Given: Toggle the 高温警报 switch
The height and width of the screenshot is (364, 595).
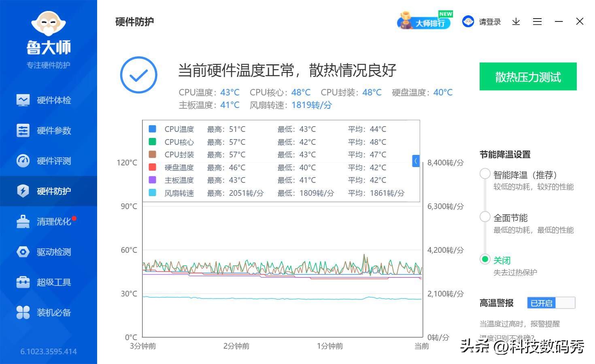Looking at the screenshot, I should pyautogui.click(x=551, y=303).
